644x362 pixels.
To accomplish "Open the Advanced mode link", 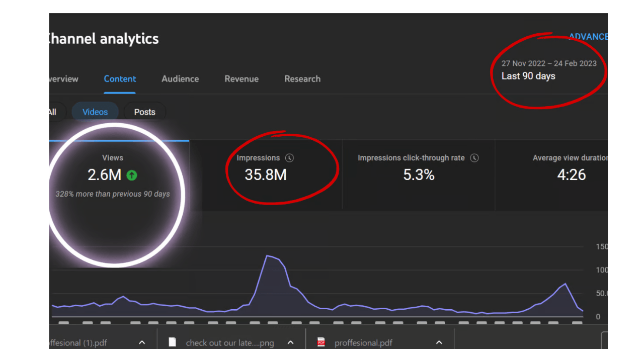I will click(x=588, y=37).
